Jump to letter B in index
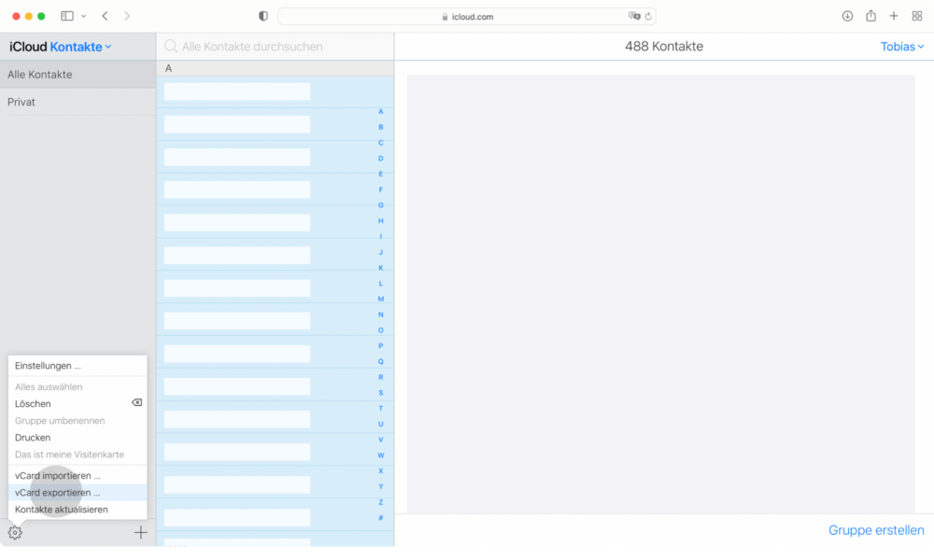The height and width of the screenshot is (560, 934). coord(381,127)
